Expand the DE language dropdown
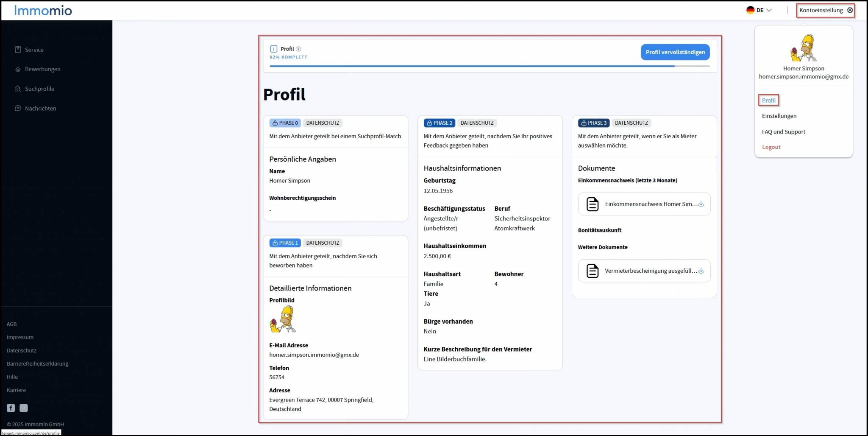Image resolution: width=868 pixels, height=436 pixels. (x=759, y=10)
